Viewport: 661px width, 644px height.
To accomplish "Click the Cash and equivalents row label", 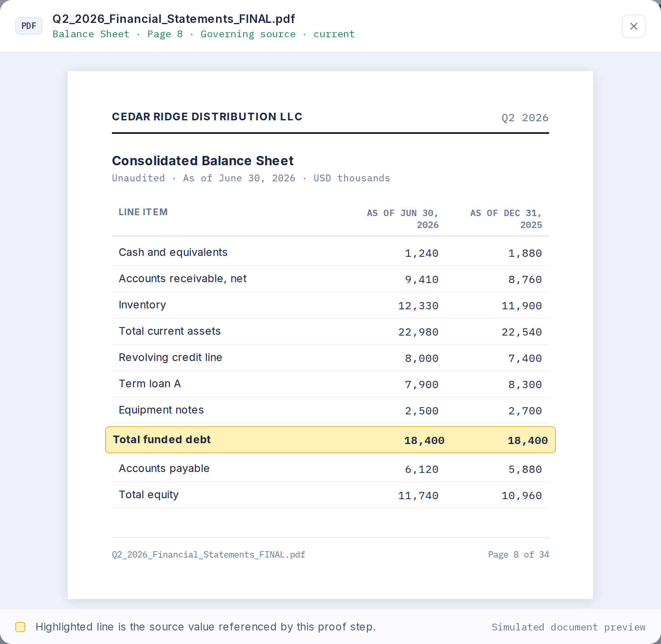I will click(173, 253).
